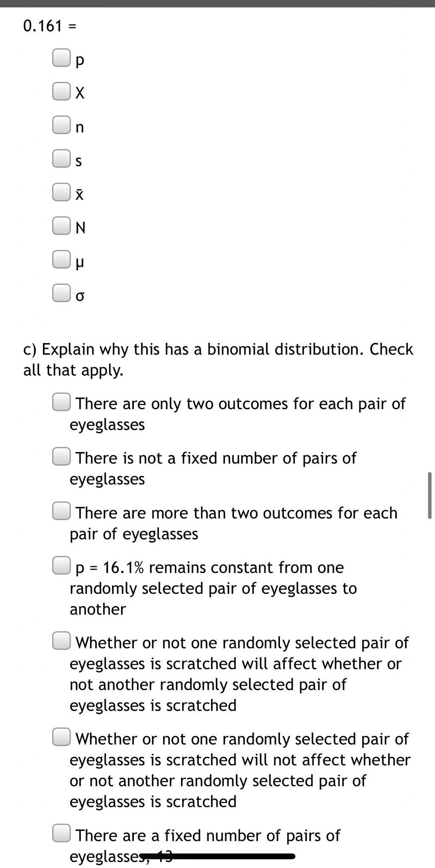The width and height of the screenshot is (435, 868).
Task: Select 'There is not a fixed number' checkbox
Action: (61, 456)
